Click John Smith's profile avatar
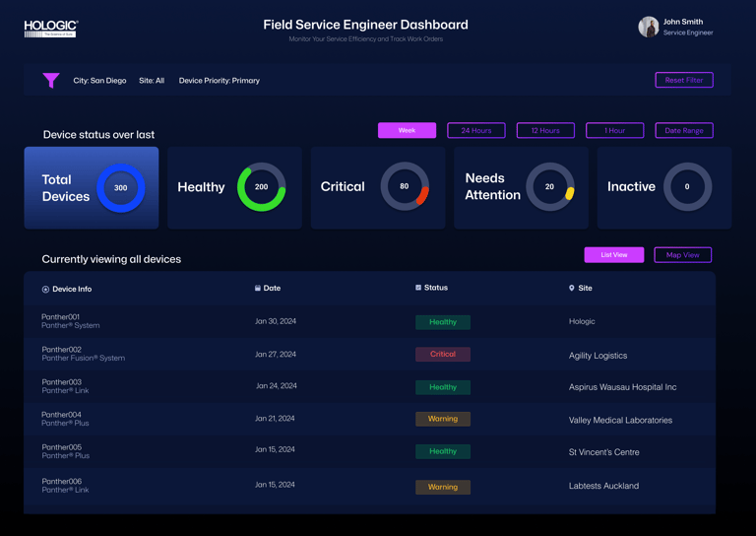This screenshot has height=536, width=756. 649,27
